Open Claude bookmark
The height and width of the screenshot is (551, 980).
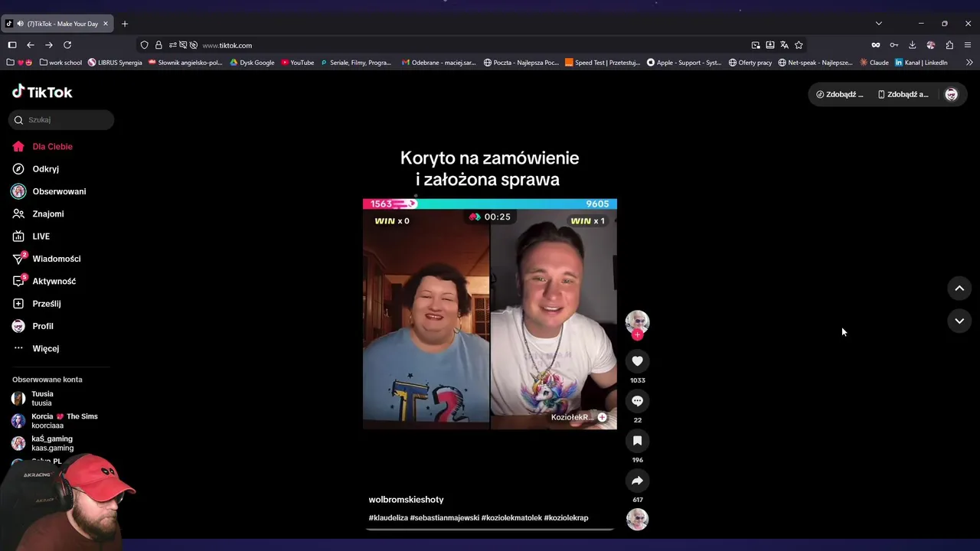tap(874, 63)
